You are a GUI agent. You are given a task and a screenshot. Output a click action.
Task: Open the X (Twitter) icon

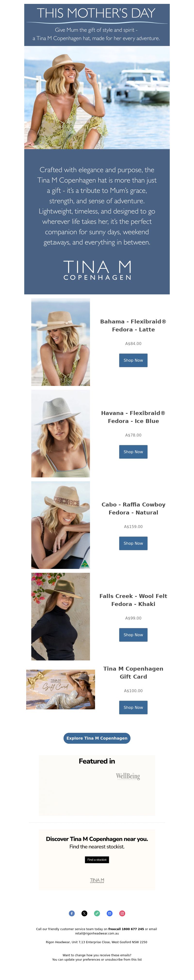(84, 913)
